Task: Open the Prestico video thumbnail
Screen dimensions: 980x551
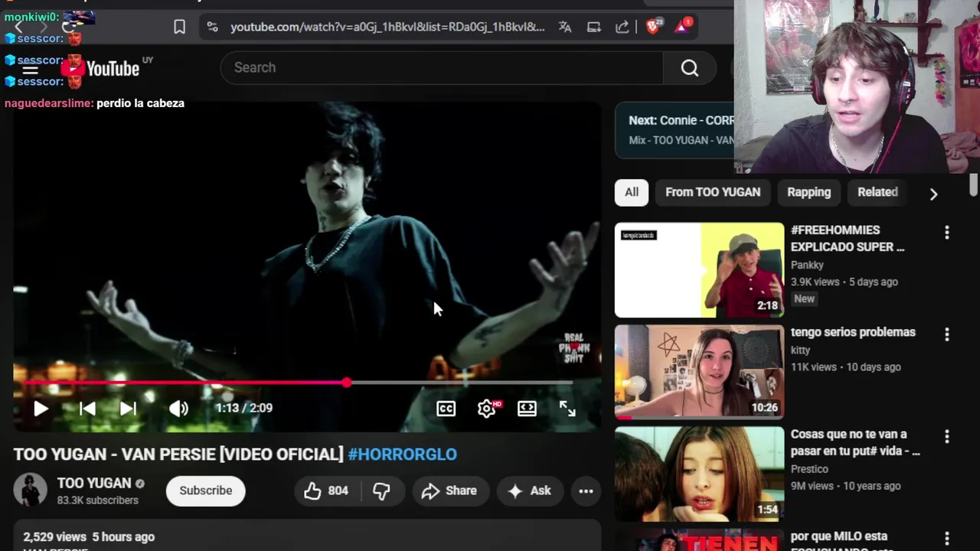Action: [x=700, y=474]
